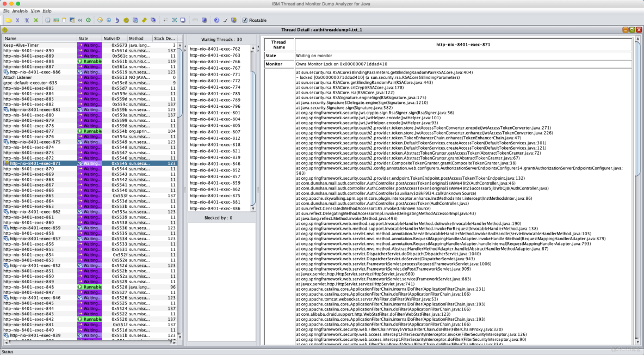This screenshot has width=644, height=355.
Task: Click the double-X close-all toolbar icon
Action: click(26, 20)
